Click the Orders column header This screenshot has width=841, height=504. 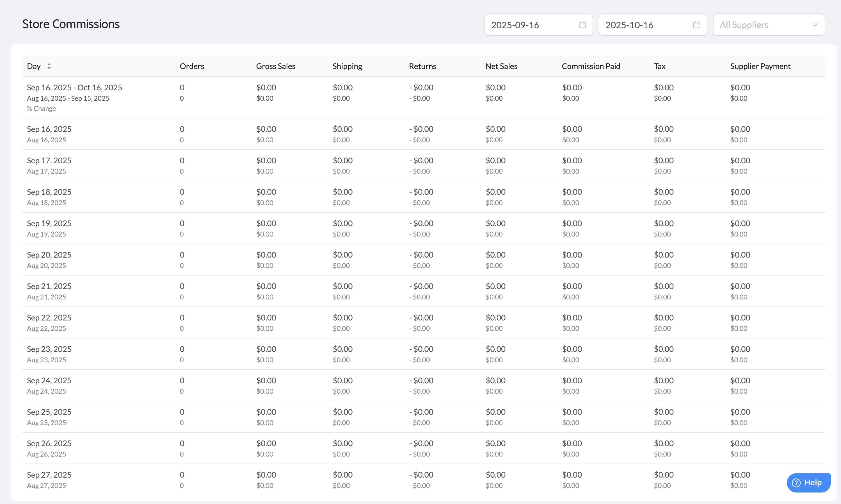(192, 66)
